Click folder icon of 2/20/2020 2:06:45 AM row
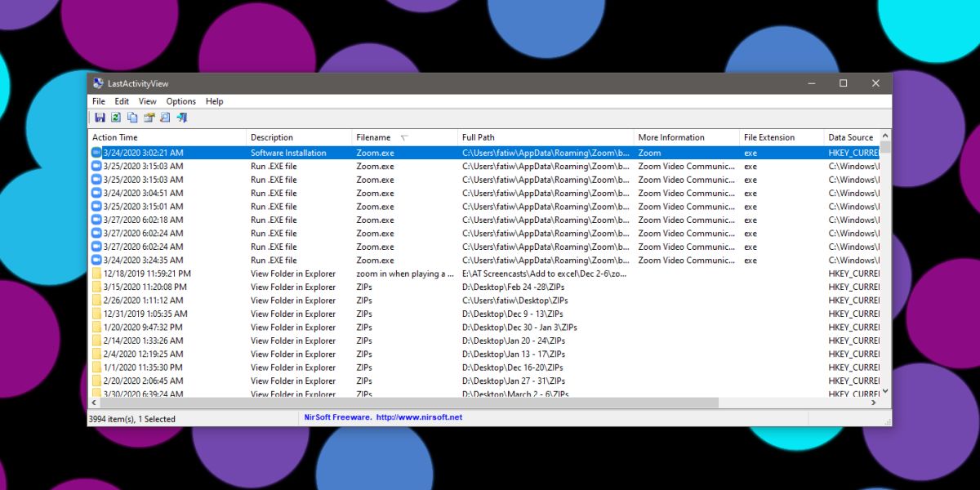Image resolution: width=980 pixels, height=490 pixels. pos(96,381)
